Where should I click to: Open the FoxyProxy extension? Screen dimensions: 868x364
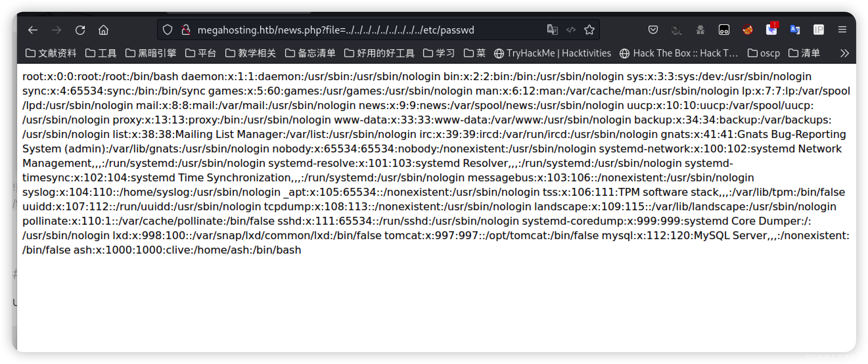click(747, 30)
